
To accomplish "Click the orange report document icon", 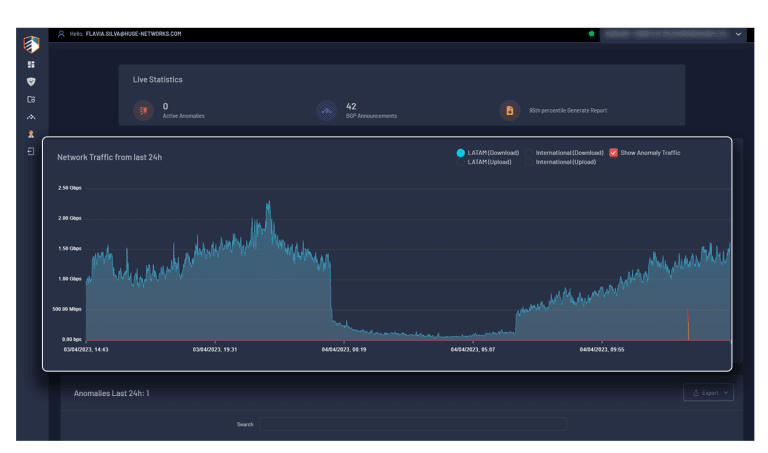I will point(510,110).
